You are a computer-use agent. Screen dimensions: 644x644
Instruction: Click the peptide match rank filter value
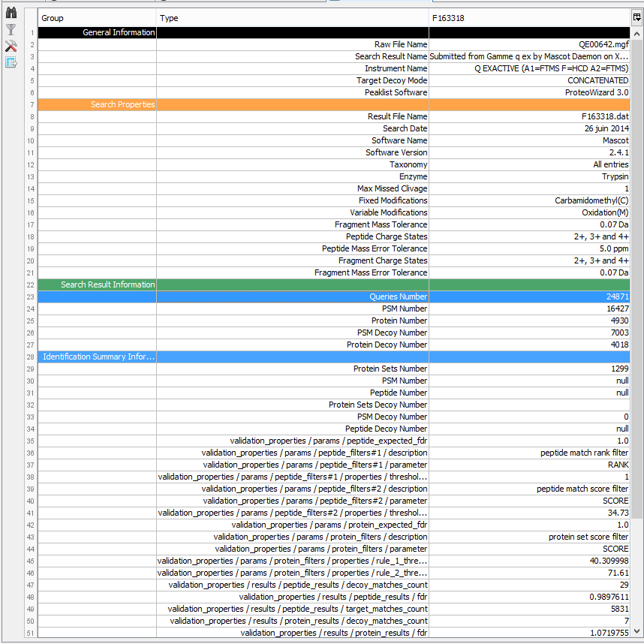(x=529, y=453)
